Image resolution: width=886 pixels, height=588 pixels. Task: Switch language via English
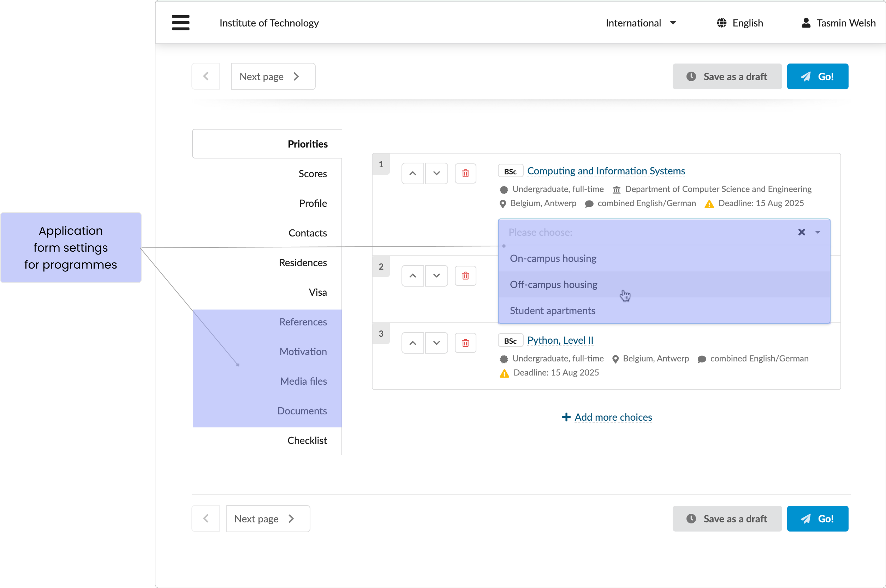click(x=748, y=23)
